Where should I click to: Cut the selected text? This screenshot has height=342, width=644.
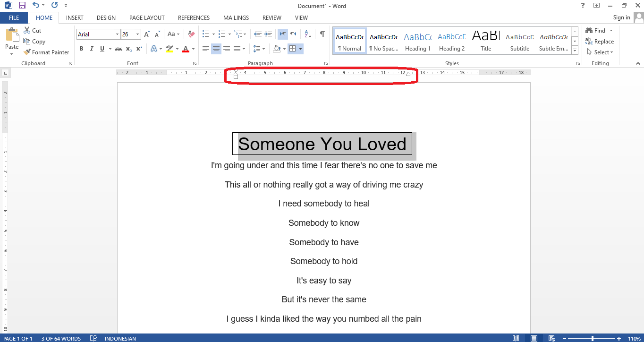click(x=32, y=31)
